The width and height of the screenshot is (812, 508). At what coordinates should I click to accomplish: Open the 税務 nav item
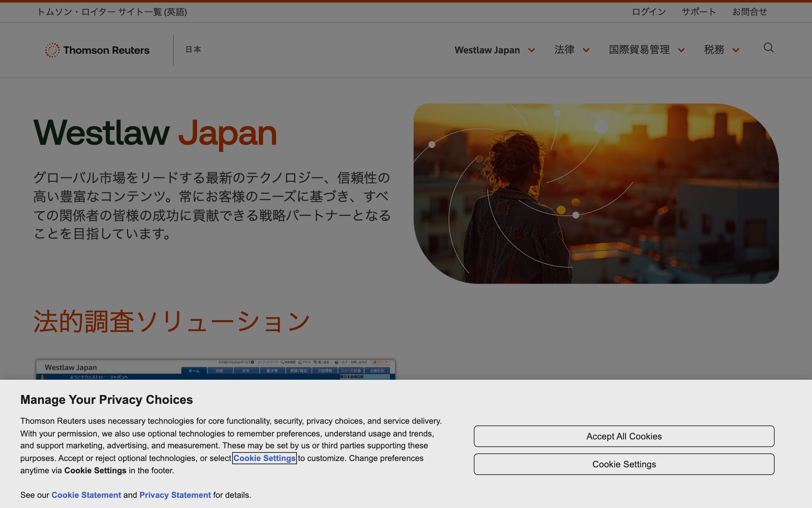(x=714, y=50)
